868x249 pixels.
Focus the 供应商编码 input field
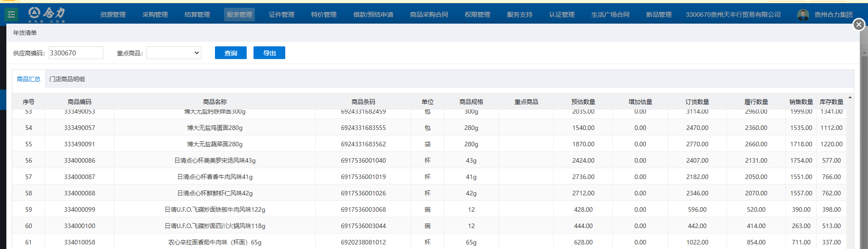coord(76,53)
